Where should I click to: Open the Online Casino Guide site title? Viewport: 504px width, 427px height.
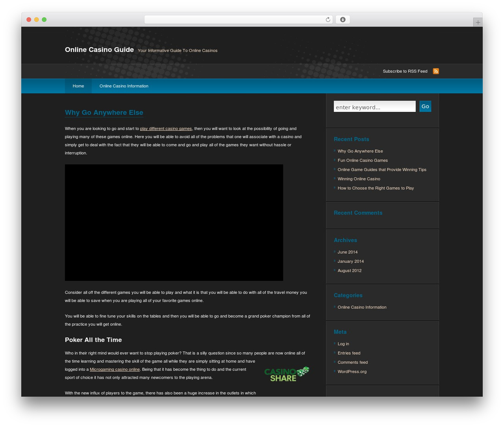pyautogui.click(x=99, y=50)
